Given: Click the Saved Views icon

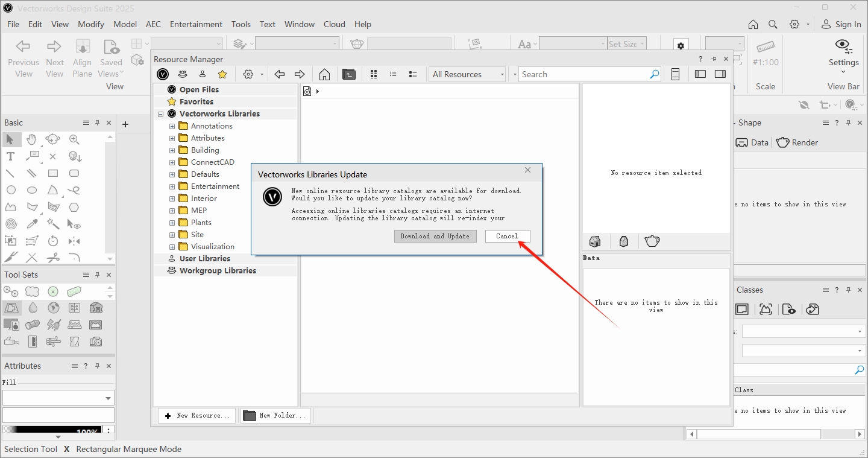Looking at the screenshot, I should coord(111,47).
